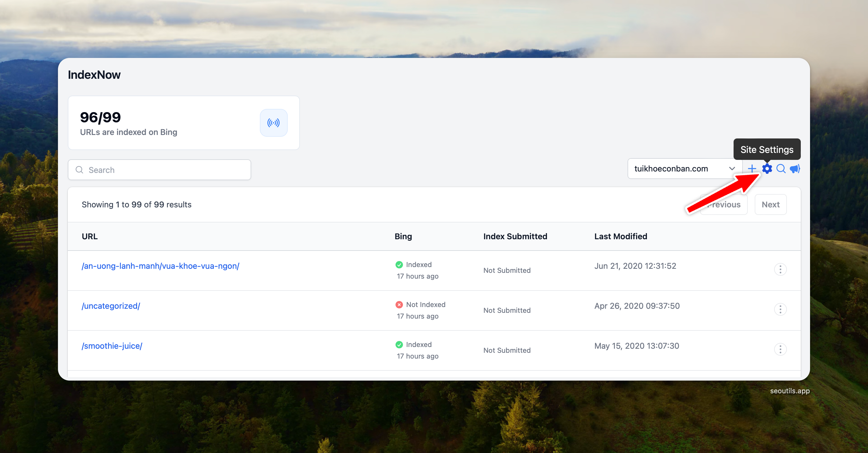Open options menu for /smoothie-juice/ row
Image resolution: width=868 pixels, height=453 pixels.
click(x=780, y=349)
